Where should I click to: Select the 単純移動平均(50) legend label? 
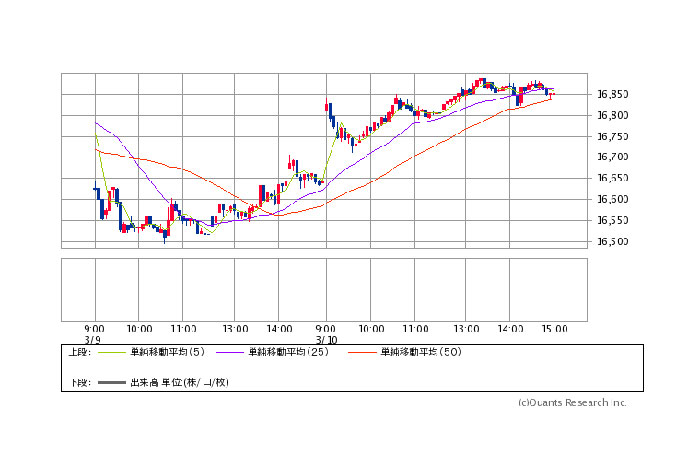(421, 352)
